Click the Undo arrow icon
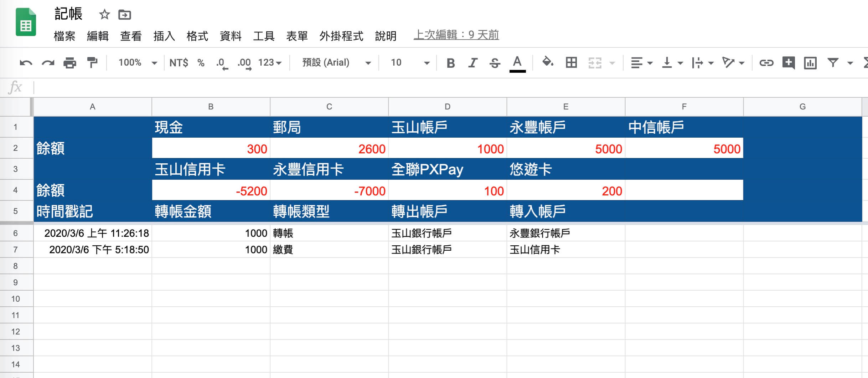The height and width of the screenshot is (378, 868). [26, 63]
